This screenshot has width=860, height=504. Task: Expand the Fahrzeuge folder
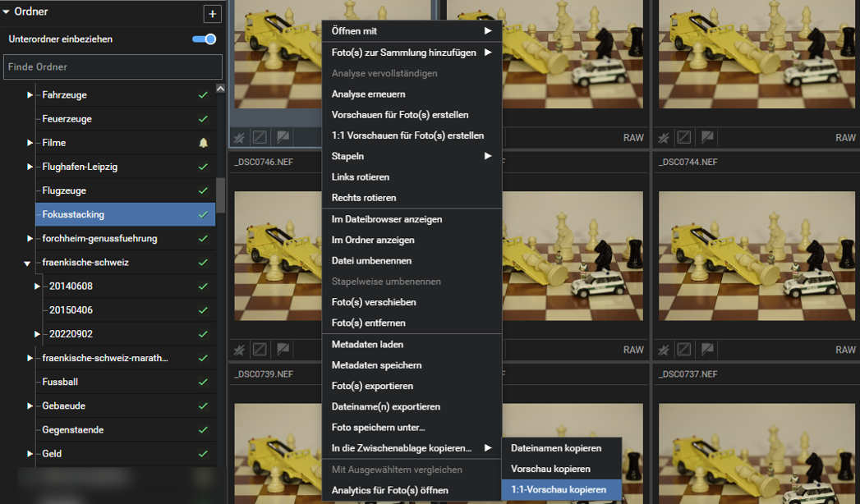(30, 94)
